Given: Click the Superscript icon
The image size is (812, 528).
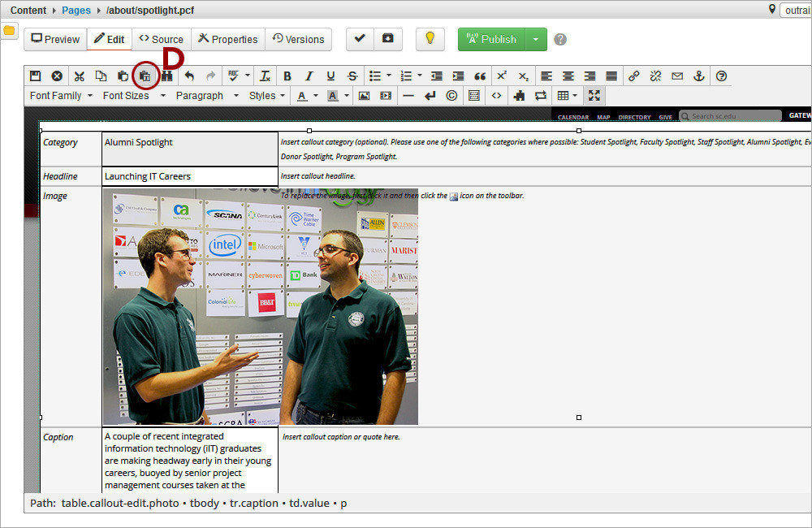Looking at the screenshot, I should [x=502, y=76].
